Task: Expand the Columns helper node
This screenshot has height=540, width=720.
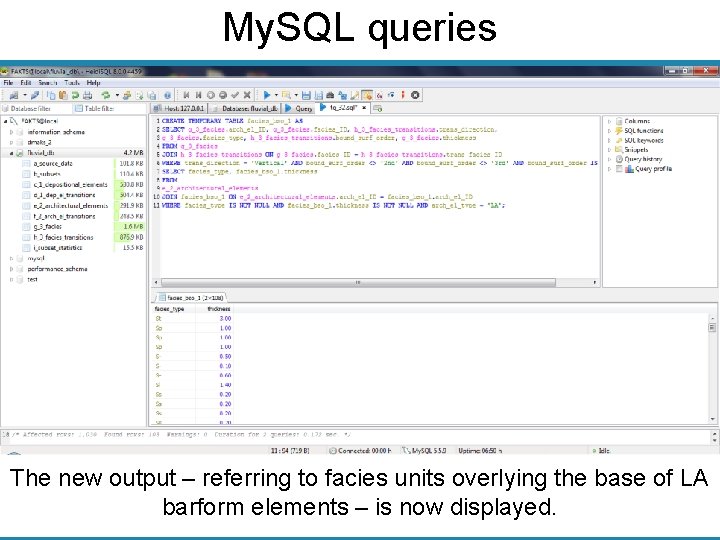Action: 609,121
